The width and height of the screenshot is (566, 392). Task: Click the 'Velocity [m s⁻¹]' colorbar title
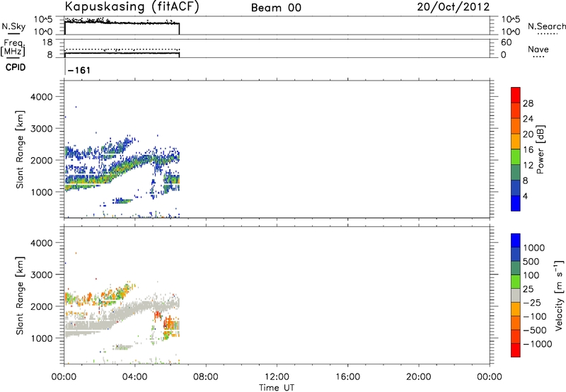click(559, 295)
